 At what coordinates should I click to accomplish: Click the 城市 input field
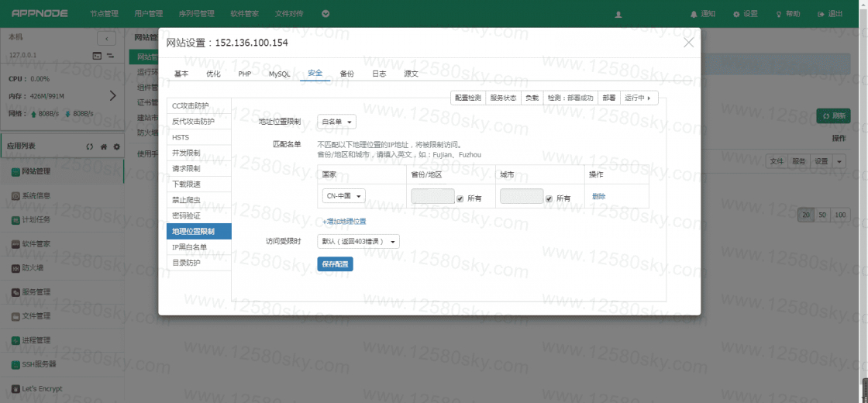click(x=522, y=196)
